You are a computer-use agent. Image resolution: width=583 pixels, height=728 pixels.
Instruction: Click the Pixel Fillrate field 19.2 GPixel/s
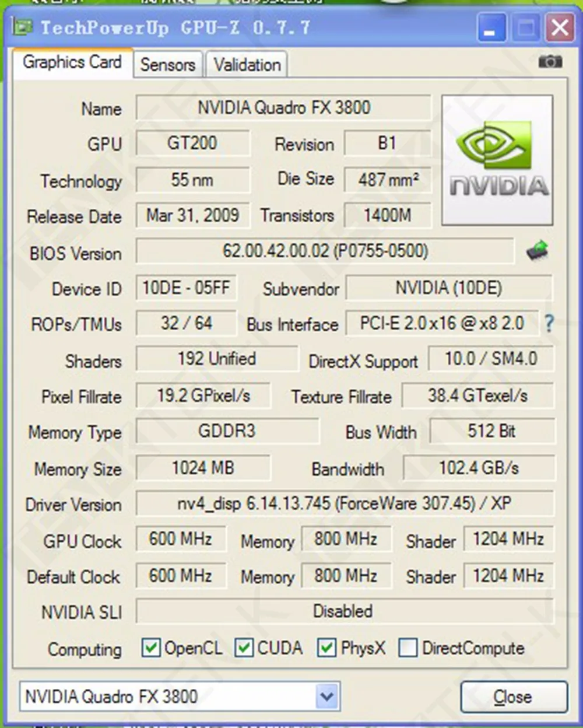point(203,395)
